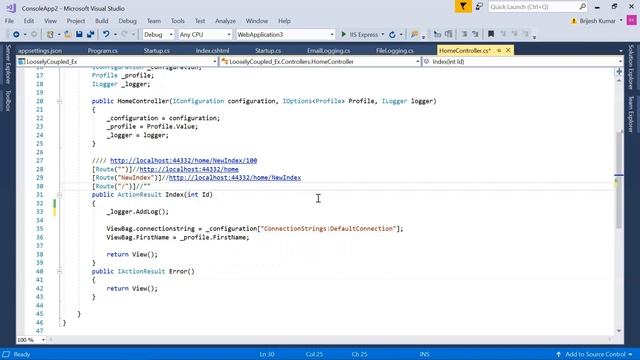Open the Edit menu

29,21
